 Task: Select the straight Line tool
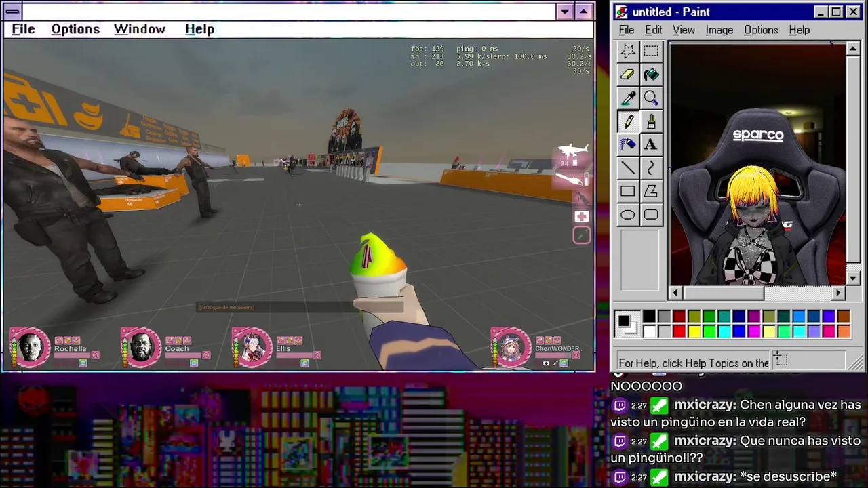click(628, 168)
